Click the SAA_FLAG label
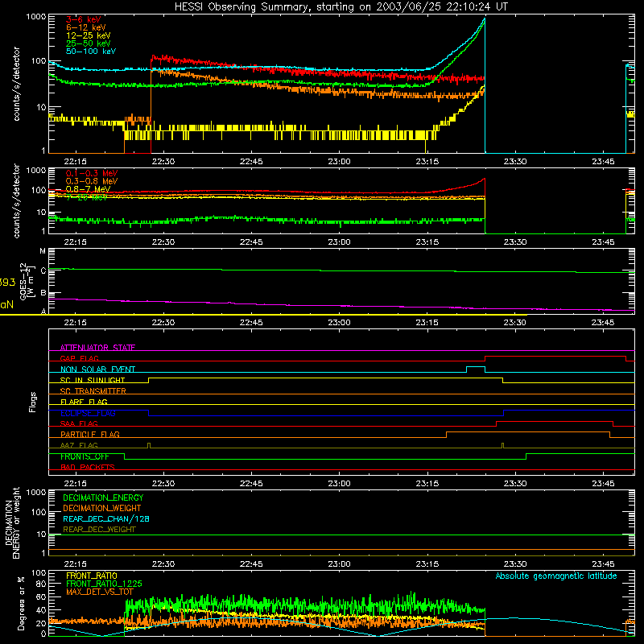644x644 pixels. 79,423
